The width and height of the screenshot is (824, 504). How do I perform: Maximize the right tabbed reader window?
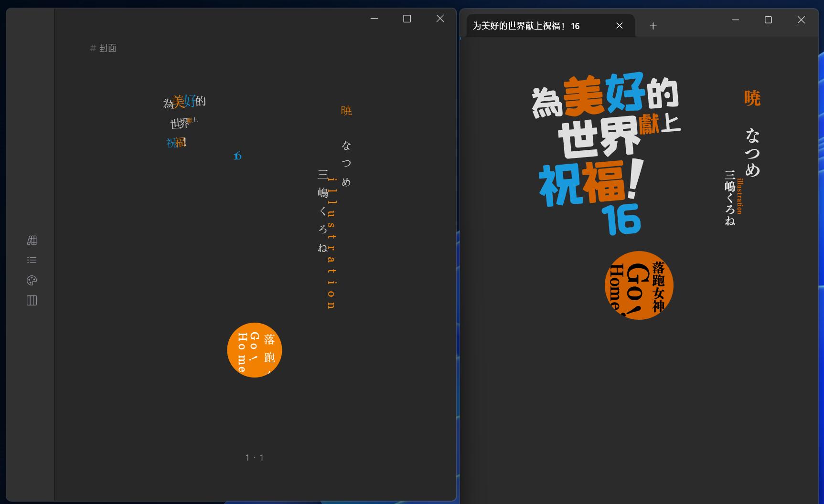tap(768, 20)
